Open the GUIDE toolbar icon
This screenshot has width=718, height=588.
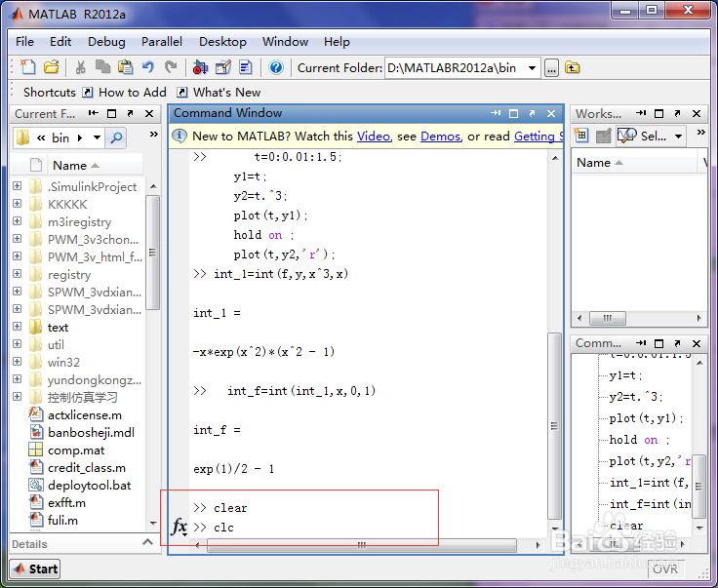[x=223, y=67]
